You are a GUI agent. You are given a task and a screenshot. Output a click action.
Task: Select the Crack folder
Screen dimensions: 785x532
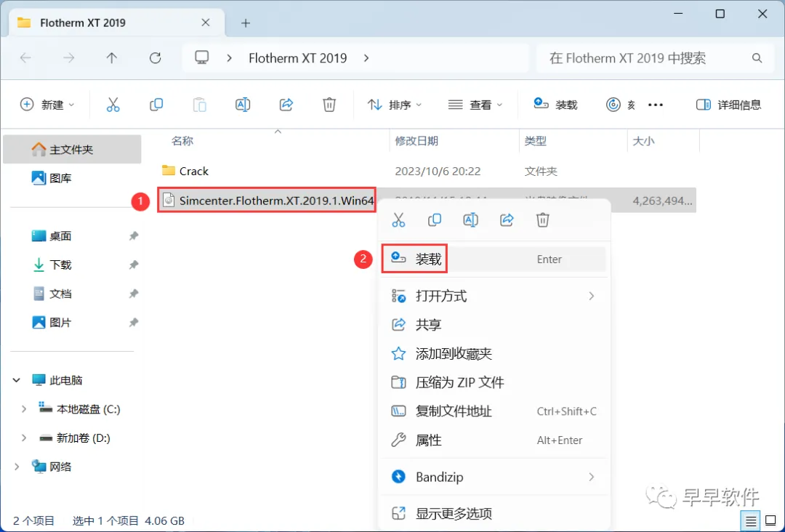click(x=185, y=172)
